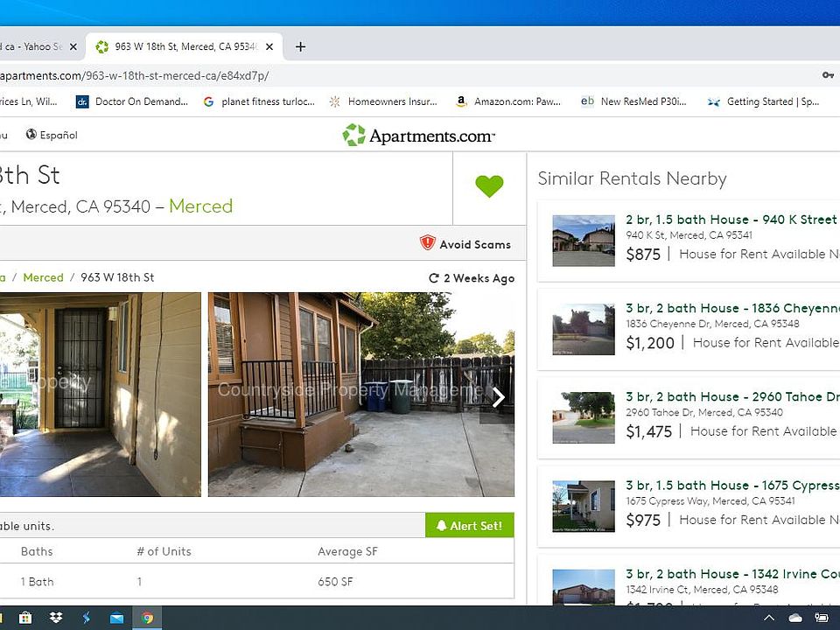
Task: Switch language to Español
Action: [59, 135]
